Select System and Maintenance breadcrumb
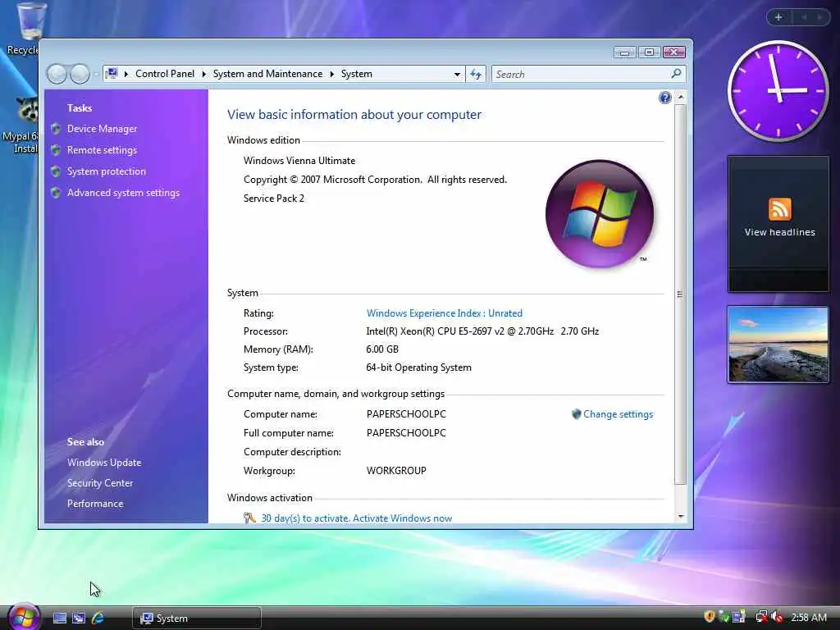The image size is (840, 630). (267, 74)
